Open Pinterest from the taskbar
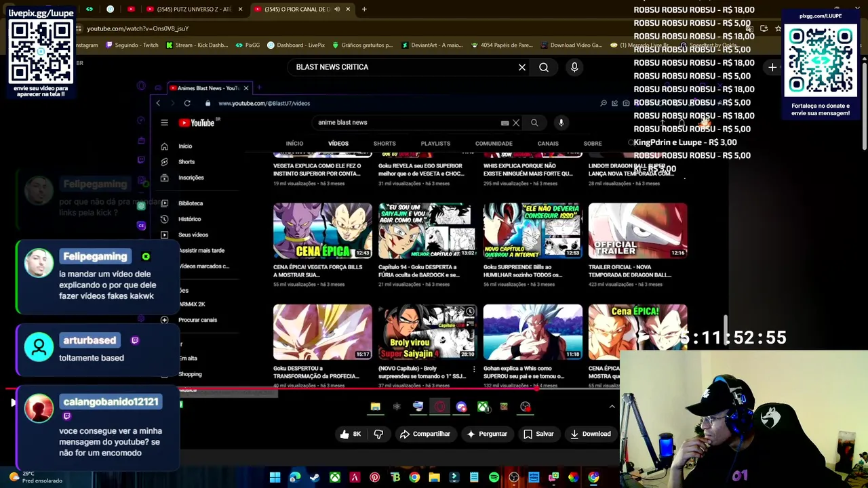The image size is (868, 488). pyautogui.click(x=374, y=478)
